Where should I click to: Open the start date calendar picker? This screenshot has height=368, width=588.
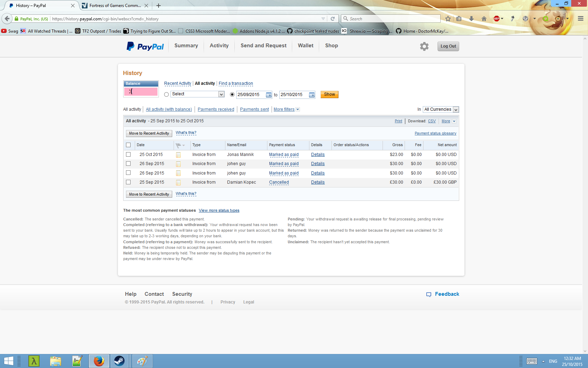click(x=268, y=95)
